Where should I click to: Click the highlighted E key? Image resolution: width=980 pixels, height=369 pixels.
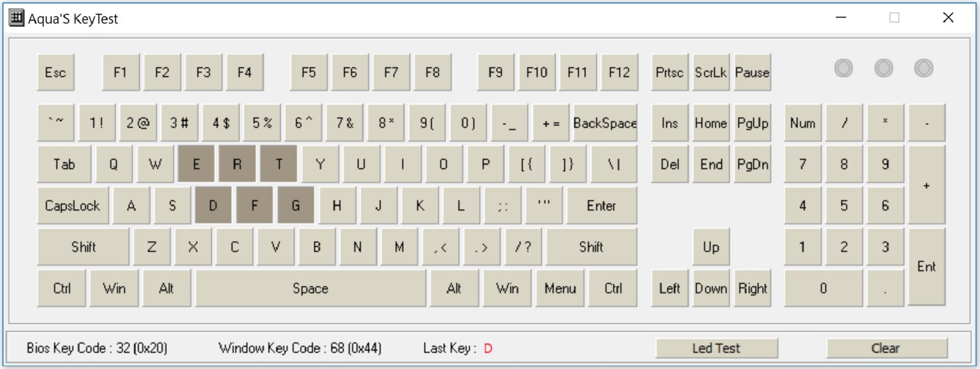pyautogui.click(x=196, y=164)
